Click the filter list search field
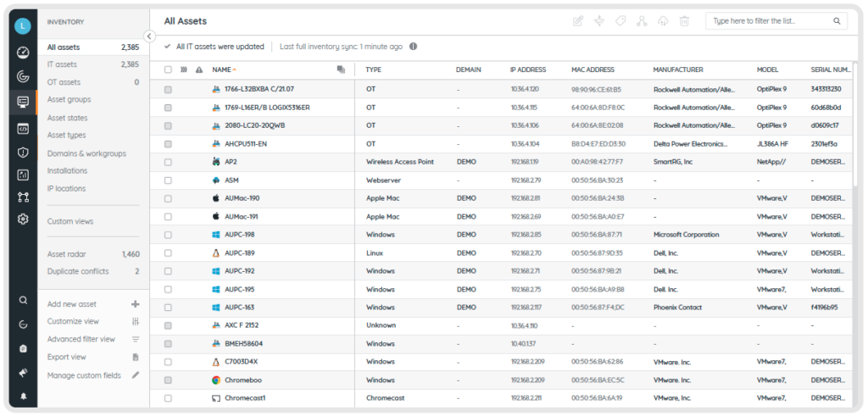Viewport: 868px width, 416px height. (769, 21)
